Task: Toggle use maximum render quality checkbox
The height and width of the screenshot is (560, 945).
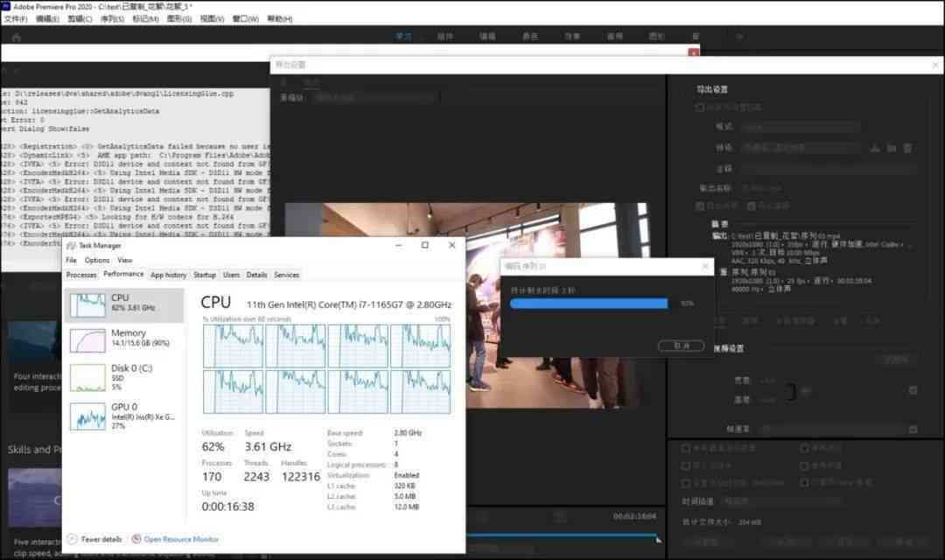Action: pyautogui.click(x=686, y=449)
